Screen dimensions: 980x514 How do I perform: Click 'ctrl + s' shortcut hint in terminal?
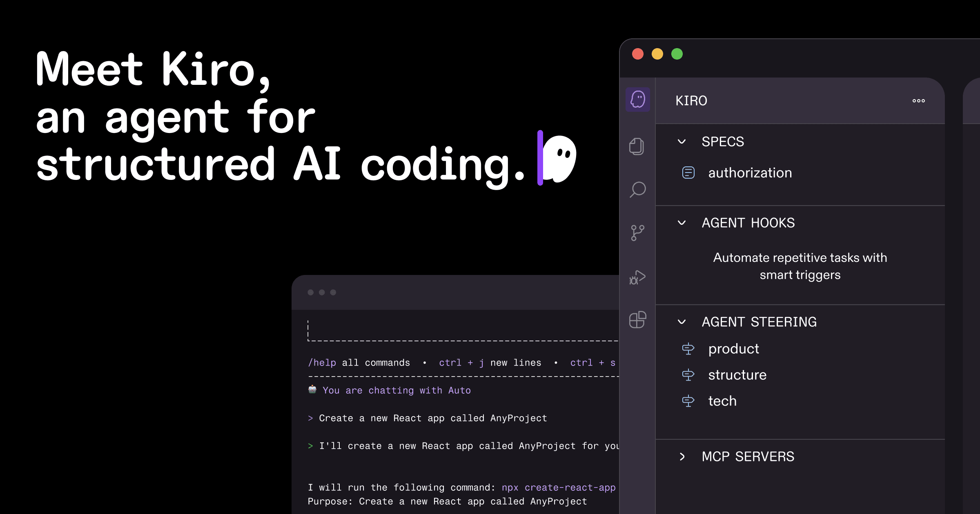click(x=593, y=363)
